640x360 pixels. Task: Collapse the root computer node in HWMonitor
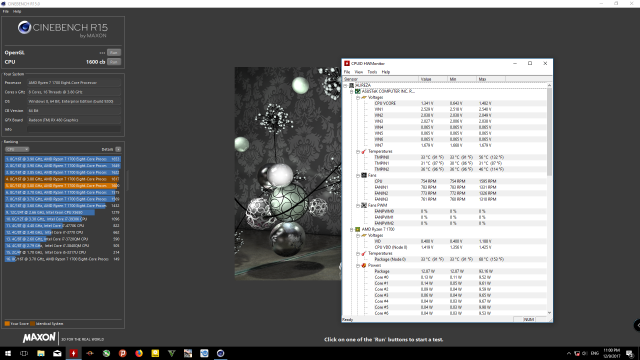pyautogui.click(x=345, y=86)
